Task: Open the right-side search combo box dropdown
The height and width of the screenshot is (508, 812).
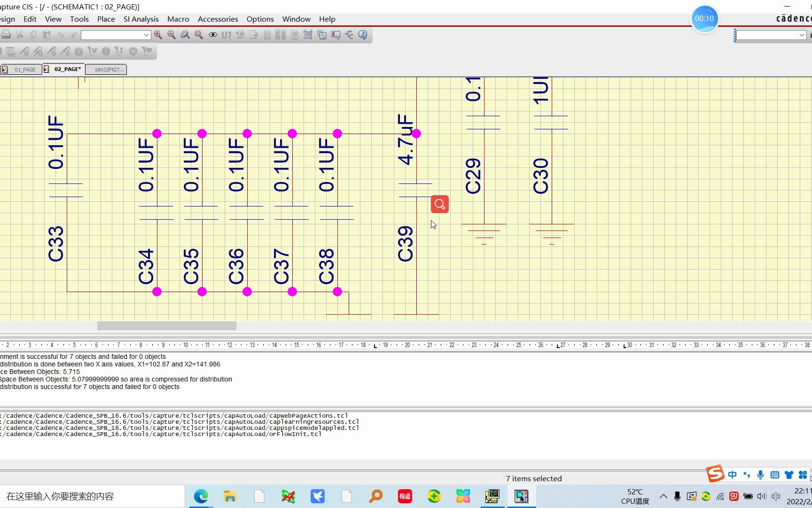Action: [802, 35]
